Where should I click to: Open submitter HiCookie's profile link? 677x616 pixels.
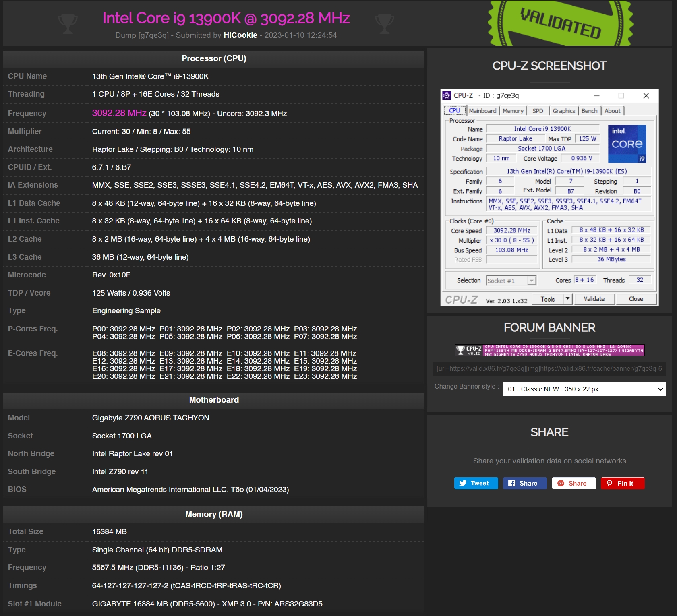[240, 35]
